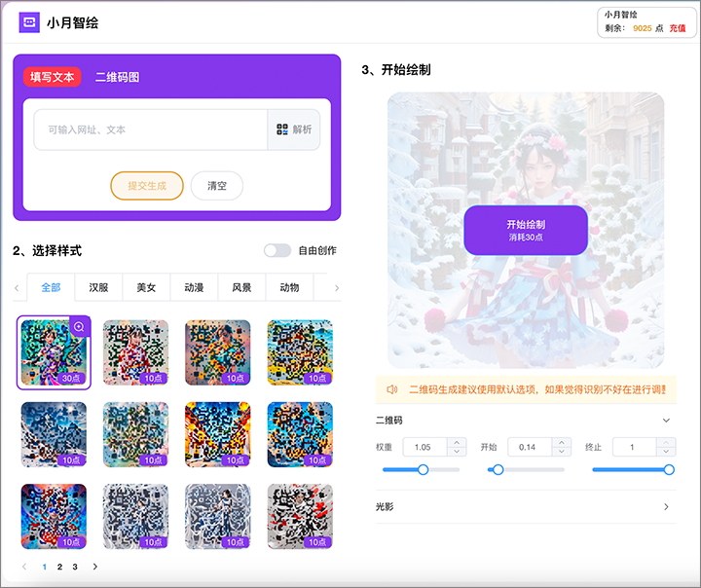Select the third style thumbnail in the first row
701x588 pixels.
(218, 352)
